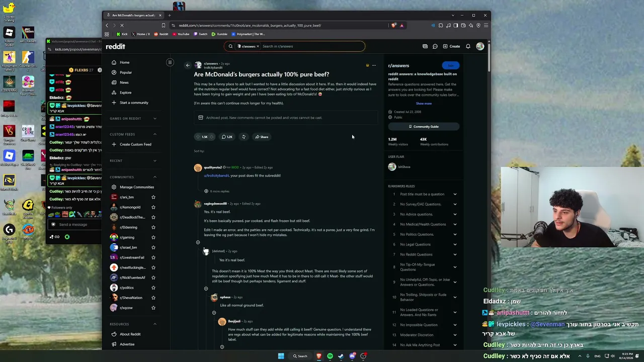Favorite the r/NickFuentesAF community star
Image resolution: width=644 pixels, height=362 pixels.
(x=153, y=278)
